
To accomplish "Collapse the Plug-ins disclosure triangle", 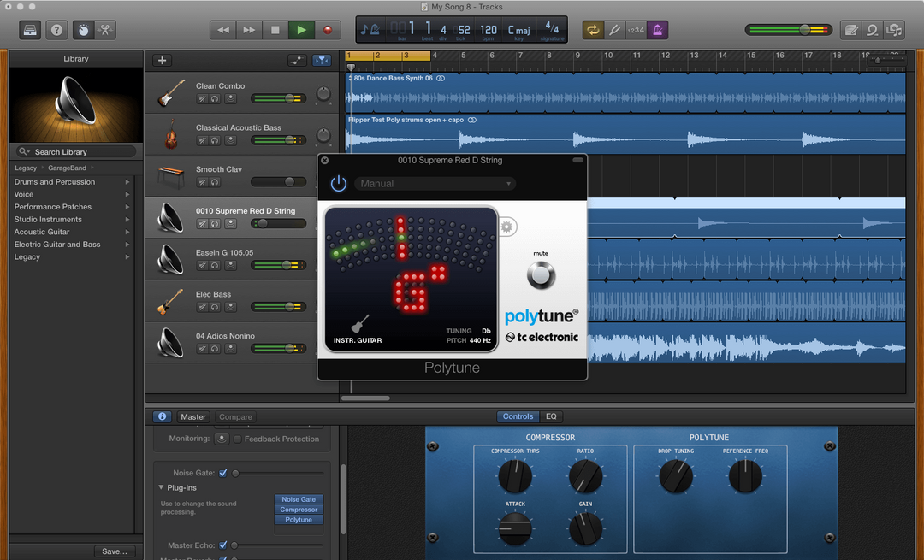I will [x=161, y=487].
